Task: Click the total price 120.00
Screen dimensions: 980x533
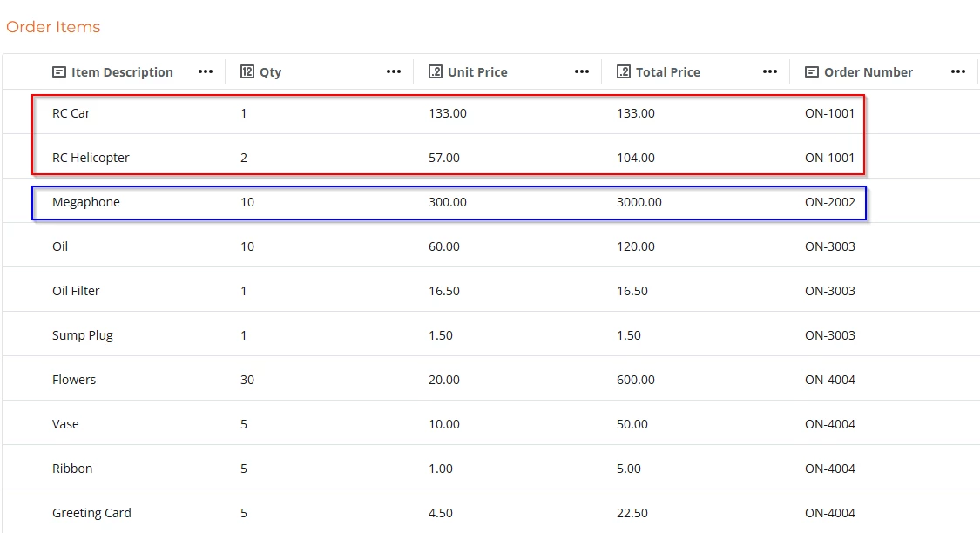Action: (x=636, y=246)
